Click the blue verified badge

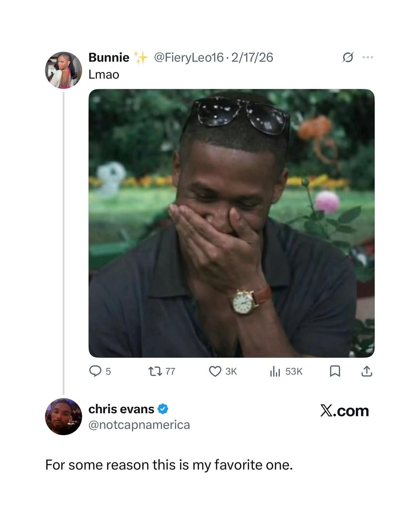pyautogui.click(x=163, y=409)
